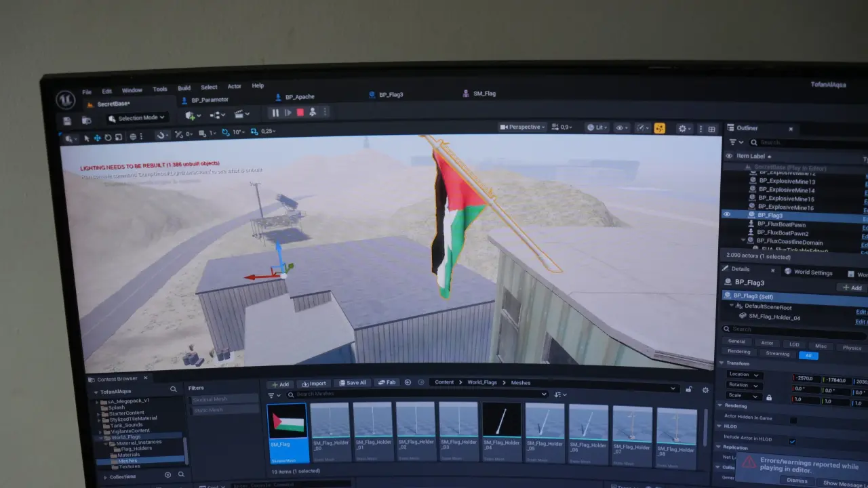Toggle visibility eye for BP_Flag3
The height and width of the screenshot is (488, 868).
(727, 214)
